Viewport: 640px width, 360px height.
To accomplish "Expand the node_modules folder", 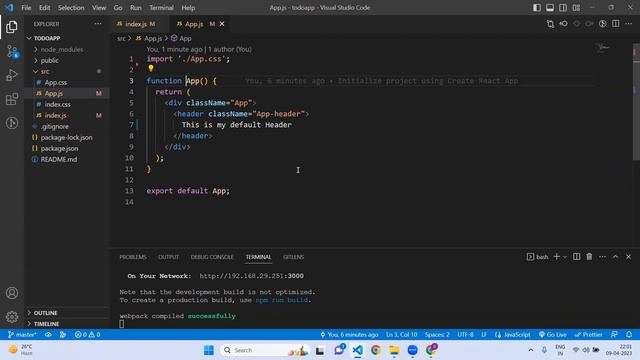I will click(67, 49).
